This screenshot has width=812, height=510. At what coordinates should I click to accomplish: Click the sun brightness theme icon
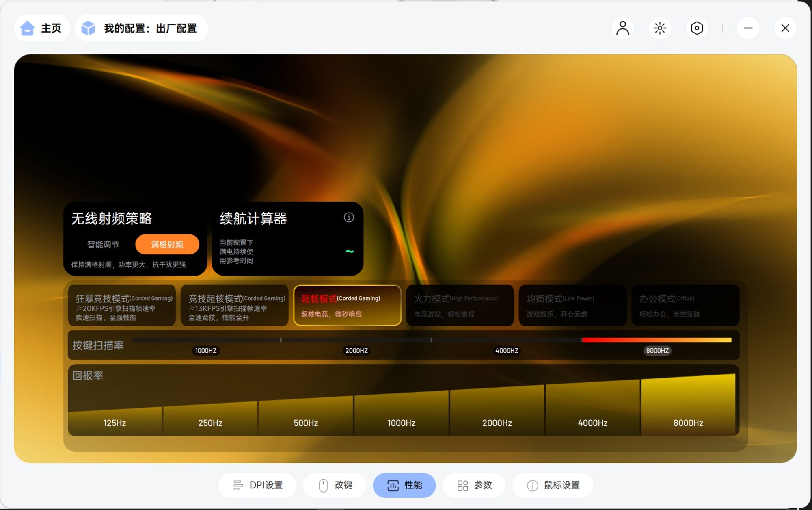(x=660, y=28)
